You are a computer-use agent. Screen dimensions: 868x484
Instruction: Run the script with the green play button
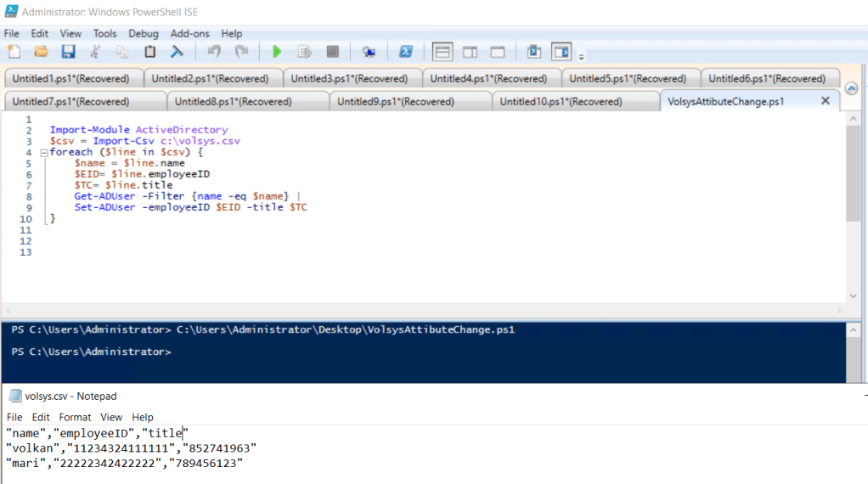(277, 52)
